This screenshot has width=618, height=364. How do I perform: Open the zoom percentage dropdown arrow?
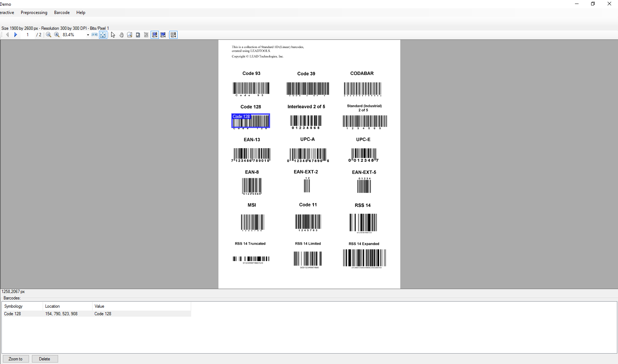click(x=88, y=35)
